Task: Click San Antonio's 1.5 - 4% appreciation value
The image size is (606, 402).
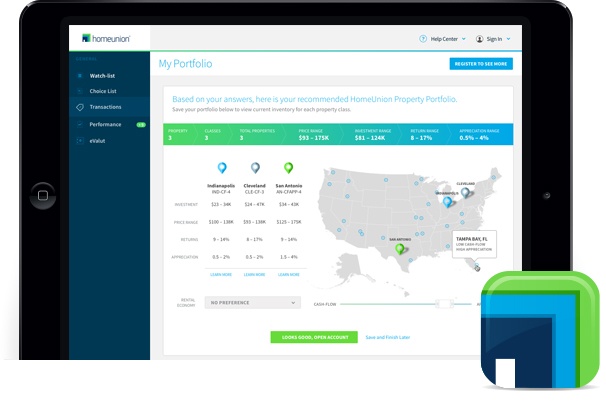Action: click(289, 257)
